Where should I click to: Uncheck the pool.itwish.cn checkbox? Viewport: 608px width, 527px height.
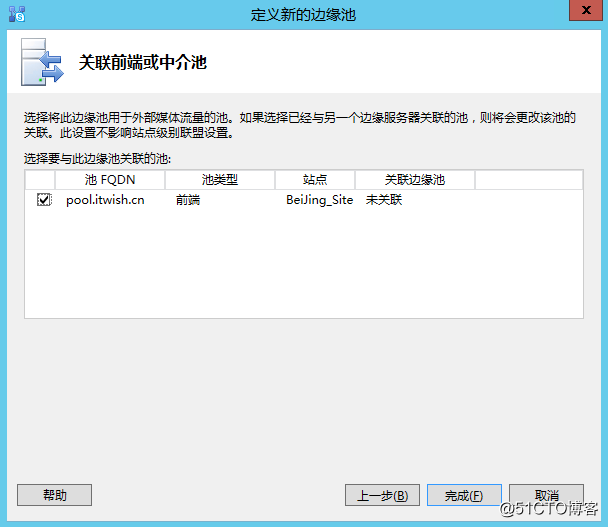tap(43, 200)
